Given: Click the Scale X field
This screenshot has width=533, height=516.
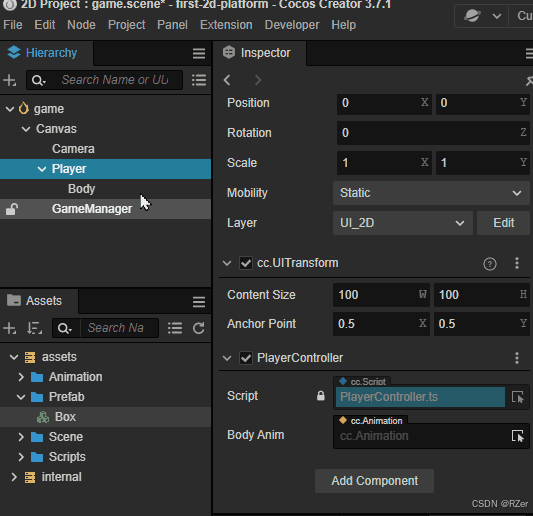Looking at the screenshot, I should 384,163.
